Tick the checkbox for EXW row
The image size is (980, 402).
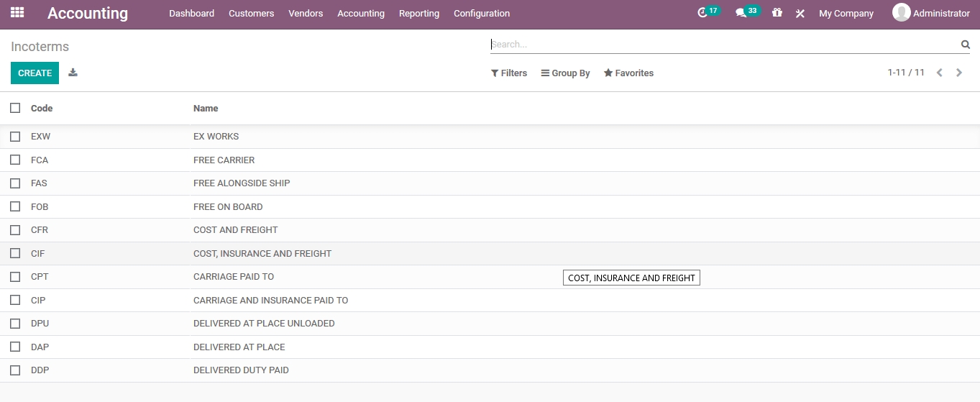point(15,136)
